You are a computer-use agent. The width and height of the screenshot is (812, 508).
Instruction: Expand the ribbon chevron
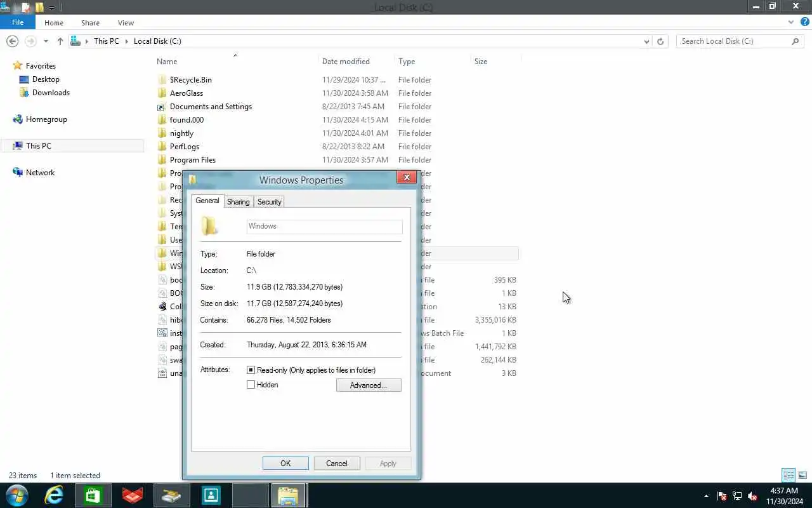point(791,22)
